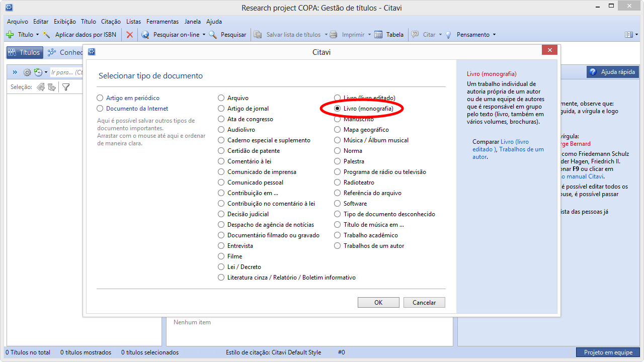Select Palestra radio option
This screenshot has width=644, height=362.
pyautogui.click(x=338, y=161)
